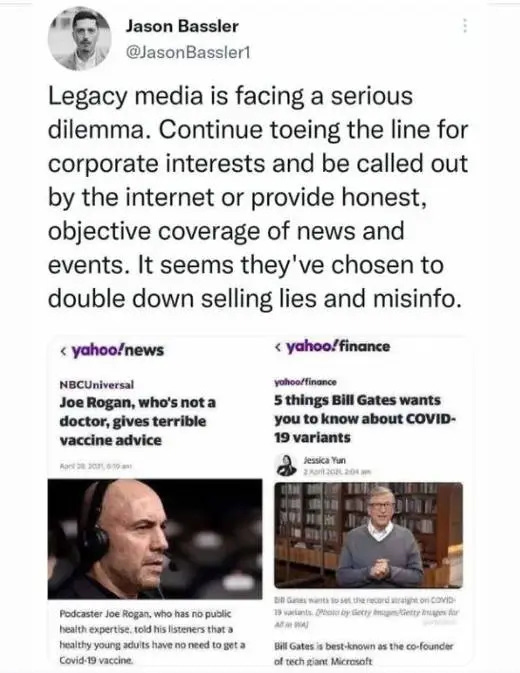Screen dimensions: 520x673
Task: Open the @JasonBassler1 handle link
Action: point(187,52)
